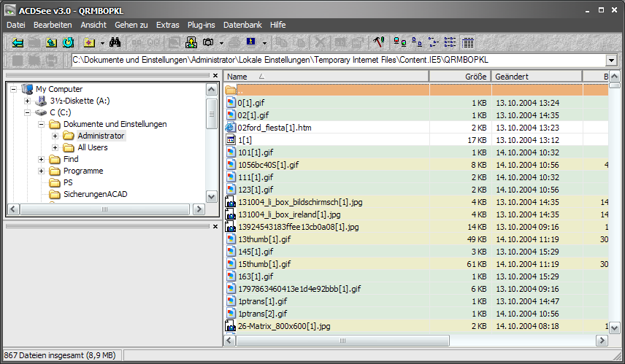Click the folder tree vertical scrollbar thumb

pos(211,114)
